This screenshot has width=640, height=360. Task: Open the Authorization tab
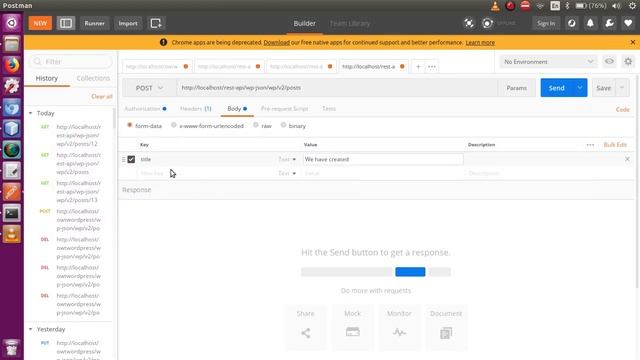(x=145, y=109)
